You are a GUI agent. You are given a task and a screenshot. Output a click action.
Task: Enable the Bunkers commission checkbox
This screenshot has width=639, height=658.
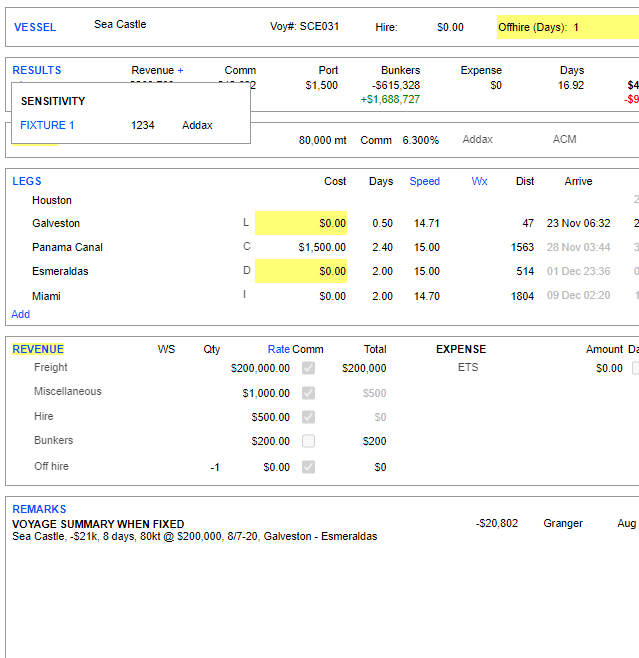[x=308, y=441]
